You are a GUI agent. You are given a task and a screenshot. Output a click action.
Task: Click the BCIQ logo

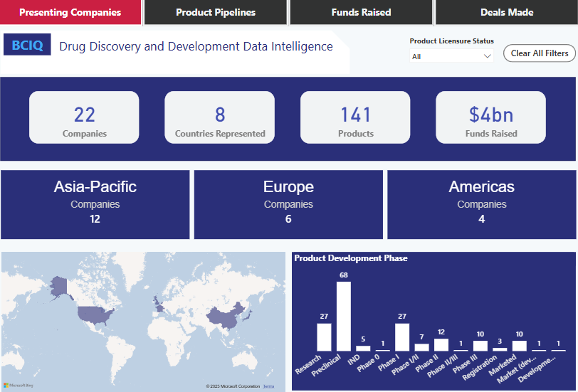pos(27,45)
